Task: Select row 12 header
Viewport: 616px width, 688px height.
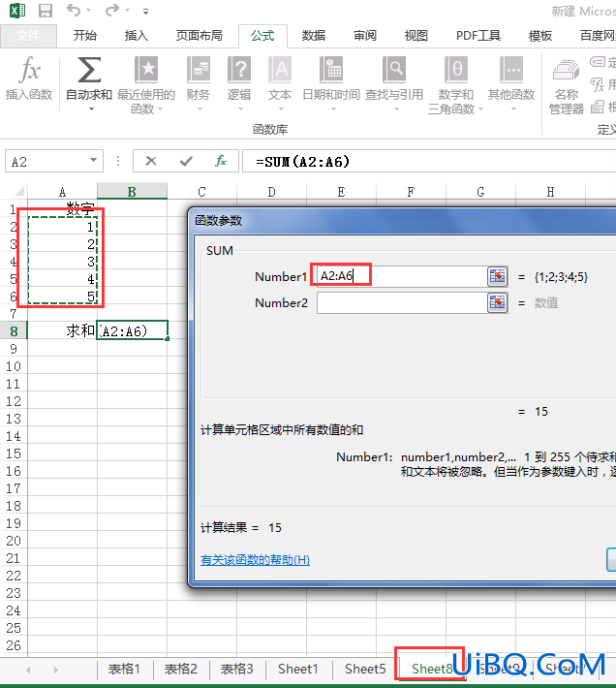Action: coord(14,400)
